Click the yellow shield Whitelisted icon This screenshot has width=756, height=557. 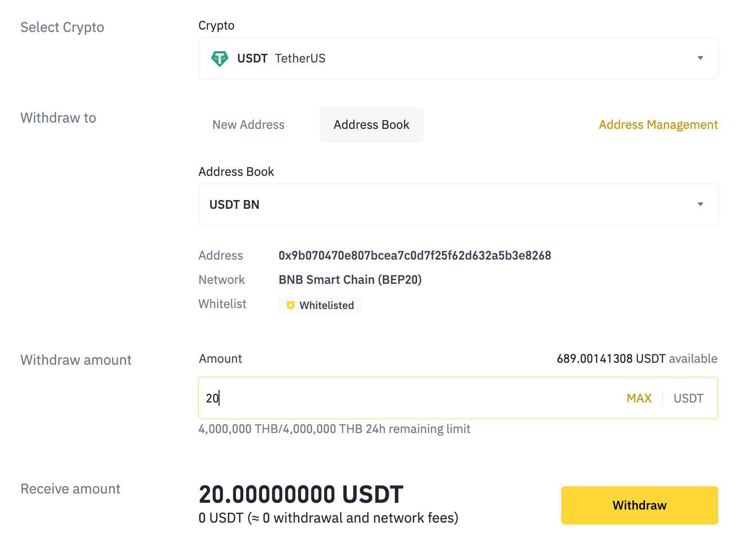click(x=291, y=305)
